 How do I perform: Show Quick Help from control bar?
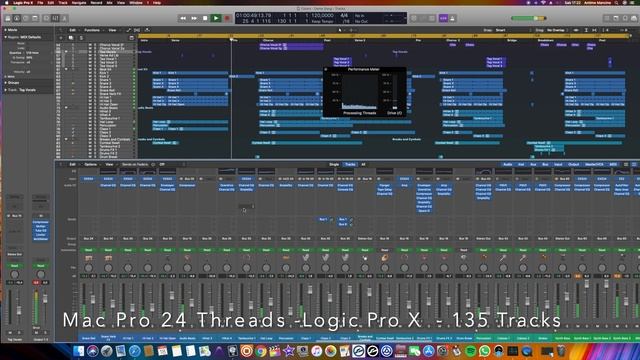point(26,18)
